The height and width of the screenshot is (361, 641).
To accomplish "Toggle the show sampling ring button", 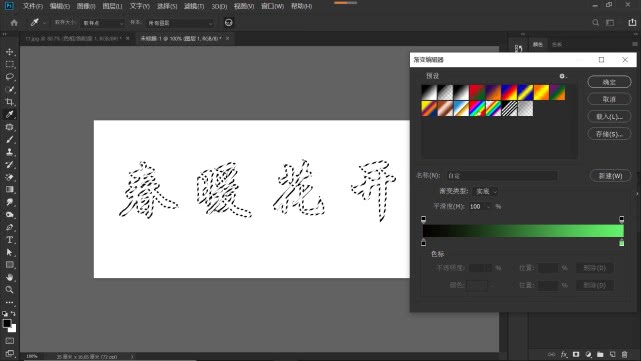I will [229, 22].
